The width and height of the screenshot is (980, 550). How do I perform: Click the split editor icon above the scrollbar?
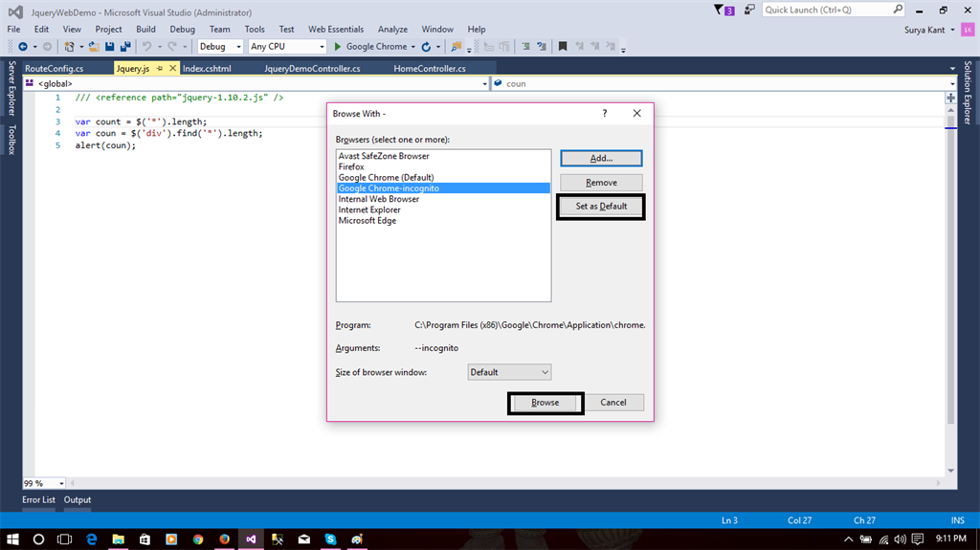point(950,99)
